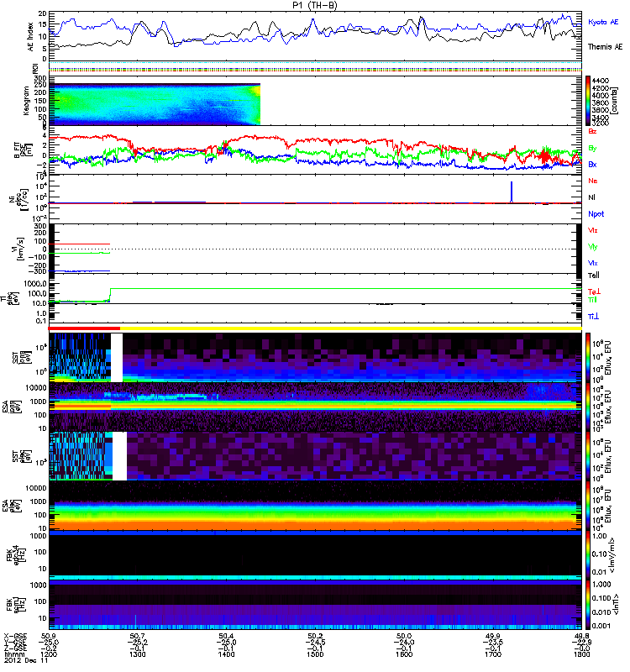Click the 'FBK edc34 [Hz]' axis label
The image size is (630, 672).
coord(15,556)
